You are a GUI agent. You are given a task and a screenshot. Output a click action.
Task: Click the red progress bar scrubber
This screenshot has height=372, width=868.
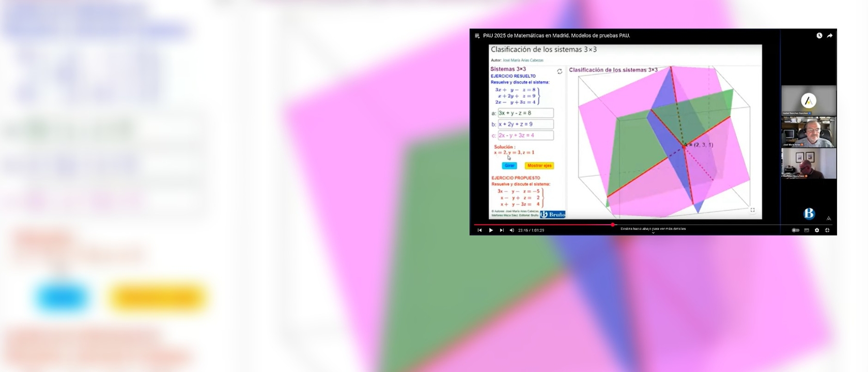click(613, 225)
